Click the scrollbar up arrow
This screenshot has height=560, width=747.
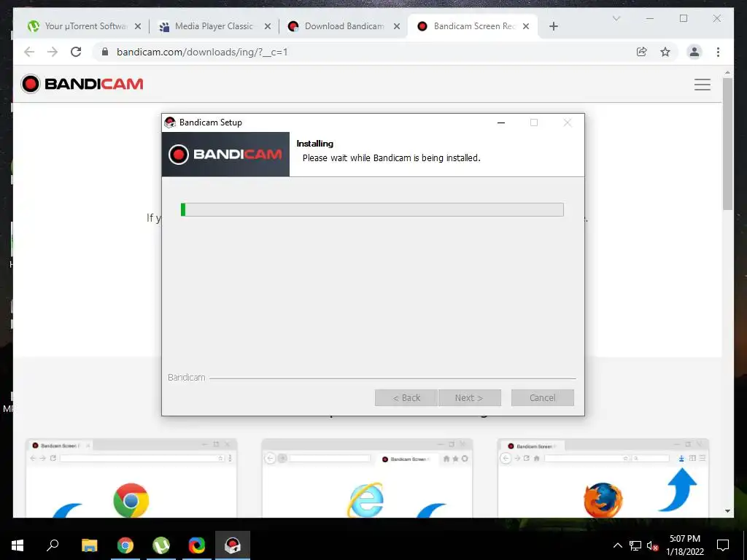(x=727, y=72)
